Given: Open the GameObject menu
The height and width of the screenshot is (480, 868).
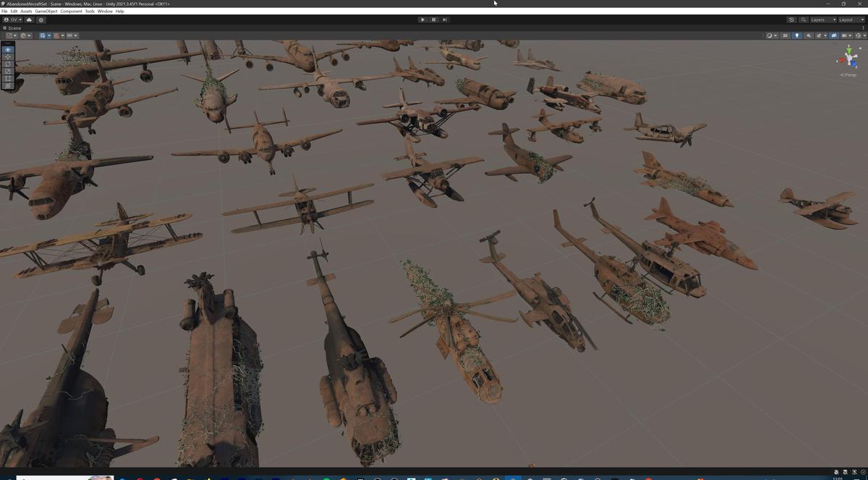Looking at the screenshot, I should pos(46,12).
